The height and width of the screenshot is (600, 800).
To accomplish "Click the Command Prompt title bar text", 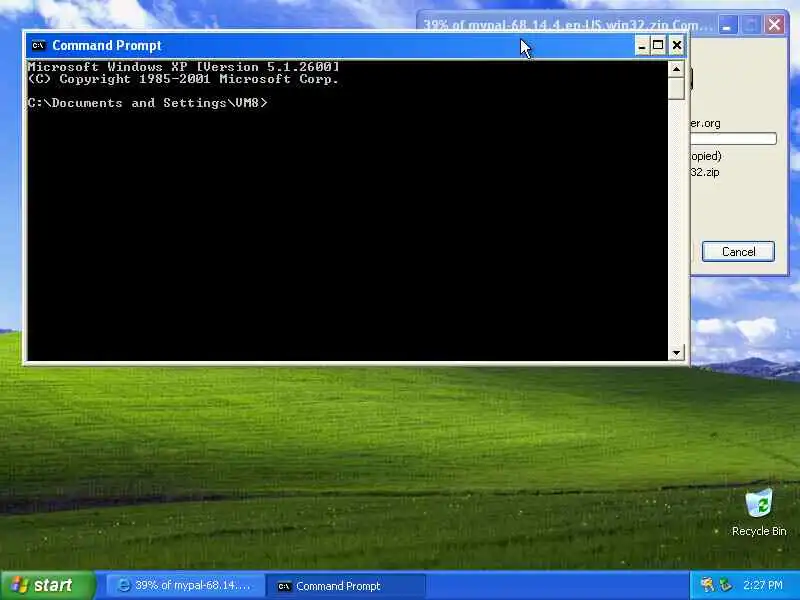I will coord(107,45).
